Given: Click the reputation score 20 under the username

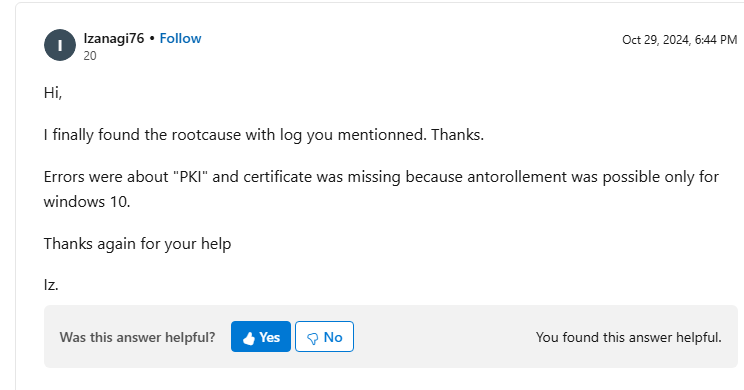Looking at the screenshot, I should pos(90,56).
